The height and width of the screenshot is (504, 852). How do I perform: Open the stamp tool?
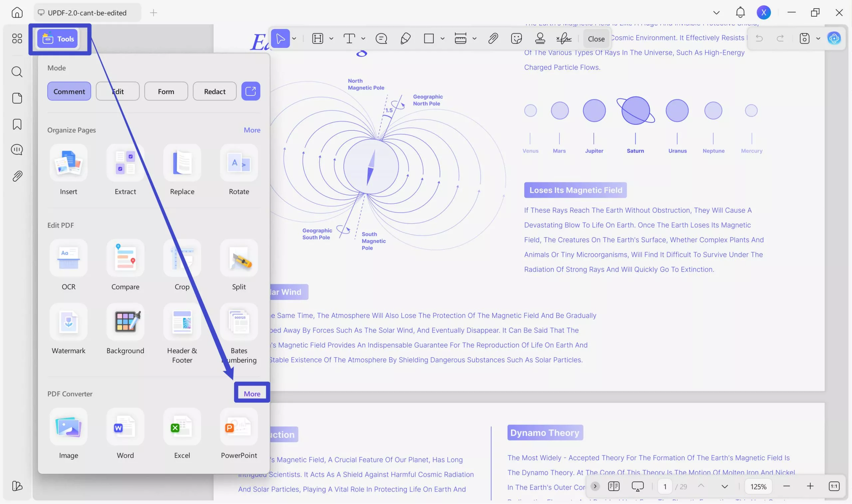pyautogui.click(x=540, y=38)
